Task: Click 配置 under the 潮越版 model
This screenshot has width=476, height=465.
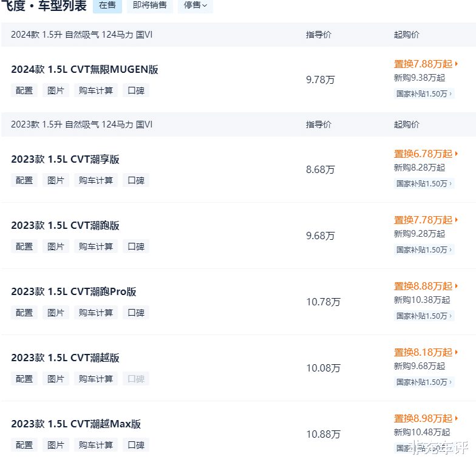Action: (x=24, y=379)
